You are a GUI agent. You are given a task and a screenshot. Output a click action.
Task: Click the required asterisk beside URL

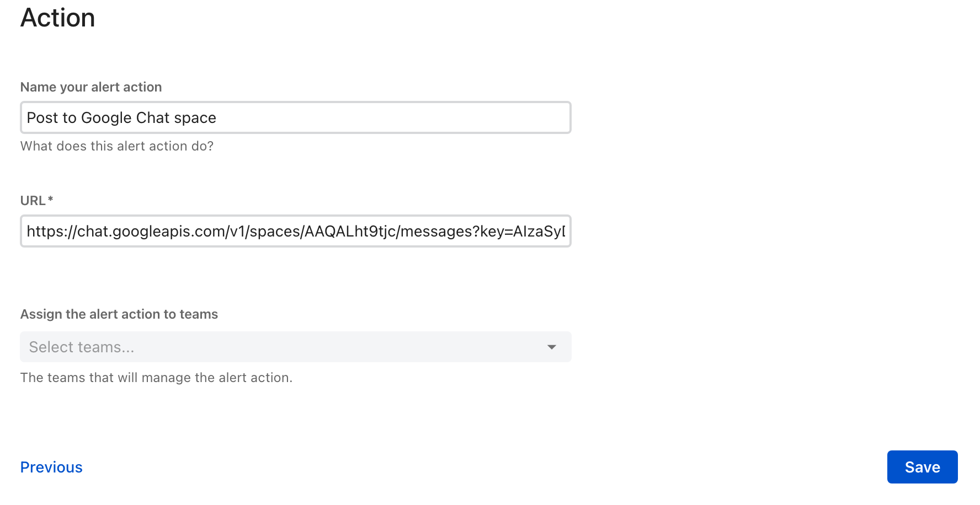click(x=51, y=199)
